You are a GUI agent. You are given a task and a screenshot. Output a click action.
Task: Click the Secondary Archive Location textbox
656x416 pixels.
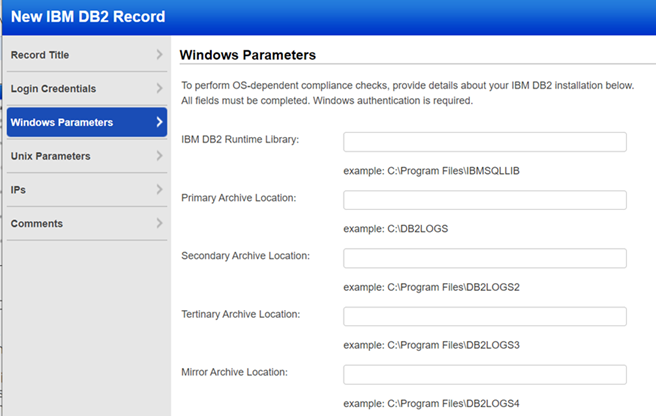(484, 258)
